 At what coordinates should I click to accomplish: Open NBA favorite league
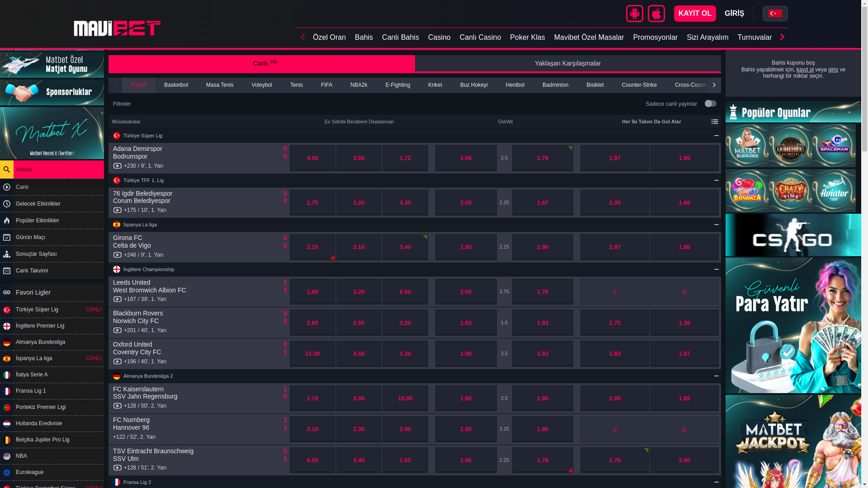[52, 456]
